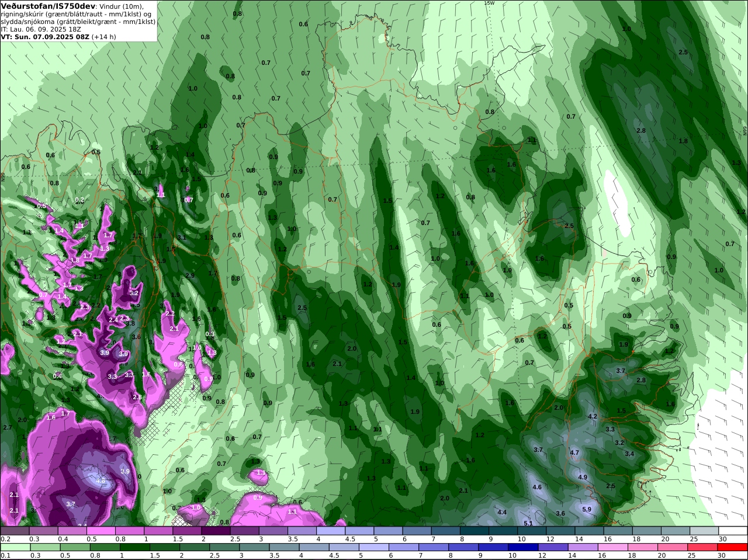This screenshot has height=560, width=748.
Task: Pick the dark blue rain swatch between 10 and 12
Action: [x=522, y=548]
